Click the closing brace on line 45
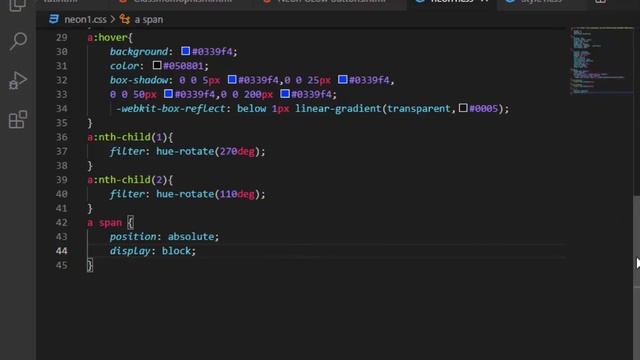 [90, 265]
